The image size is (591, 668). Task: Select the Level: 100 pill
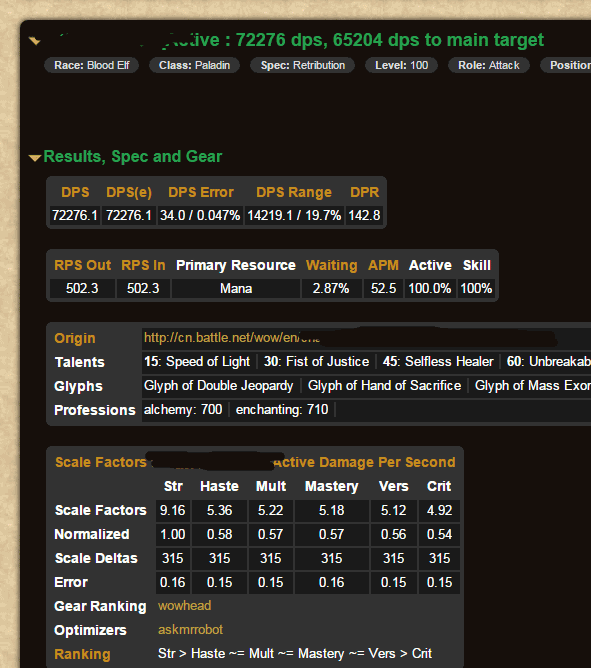tap(401, 65)
